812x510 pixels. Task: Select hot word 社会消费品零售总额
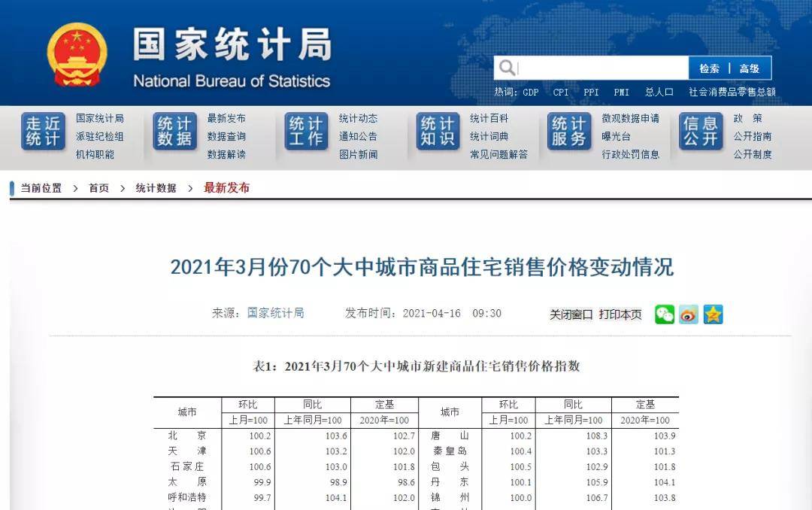[x=732, y=93]
